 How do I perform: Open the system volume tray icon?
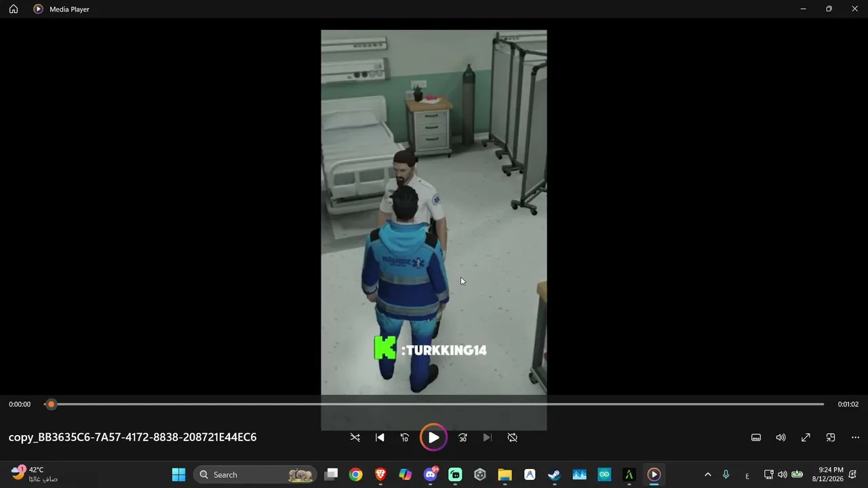coord(783,474)
